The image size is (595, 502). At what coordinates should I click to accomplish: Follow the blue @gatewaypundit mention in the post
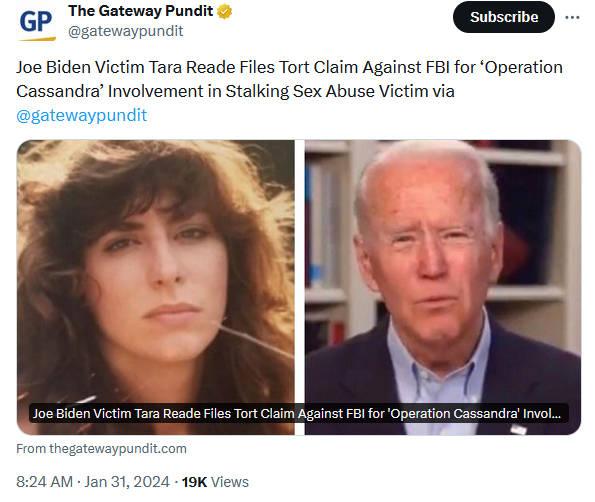[x=82, y=115]
